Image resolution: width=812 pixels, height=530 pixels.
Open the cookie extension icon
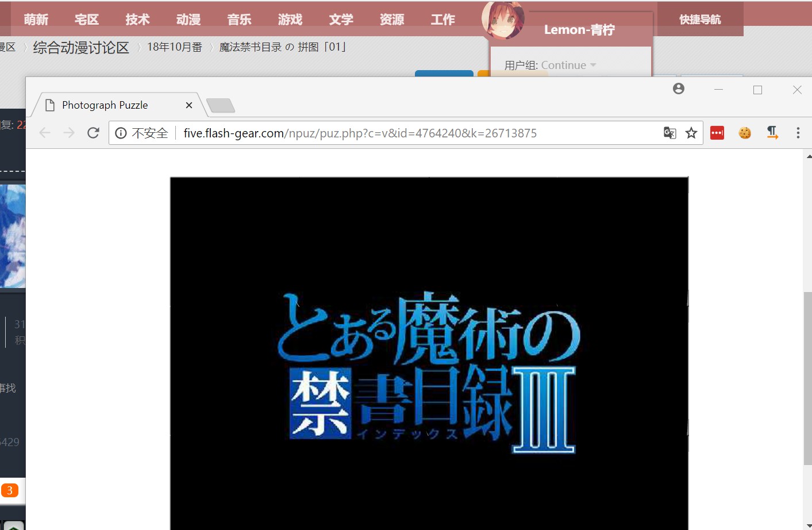coord(745,133)
